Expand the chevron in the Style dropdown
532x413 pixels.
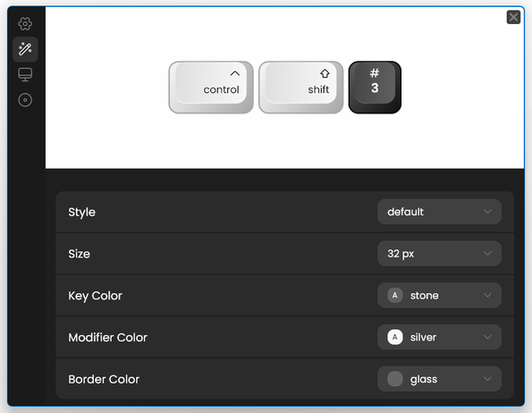(487, 212)
